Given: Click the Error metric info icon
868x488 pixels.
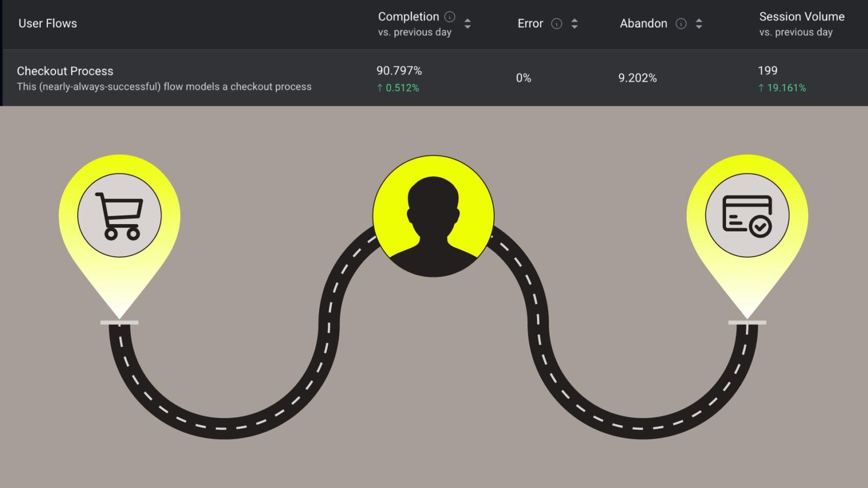Looking at the screenshot, I should (557, 23).
